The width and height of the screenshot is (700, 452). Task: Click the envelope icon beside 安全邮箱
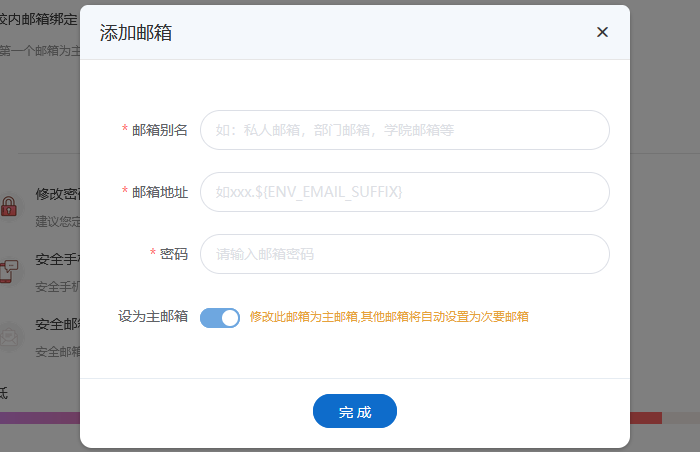pos(9,337)
